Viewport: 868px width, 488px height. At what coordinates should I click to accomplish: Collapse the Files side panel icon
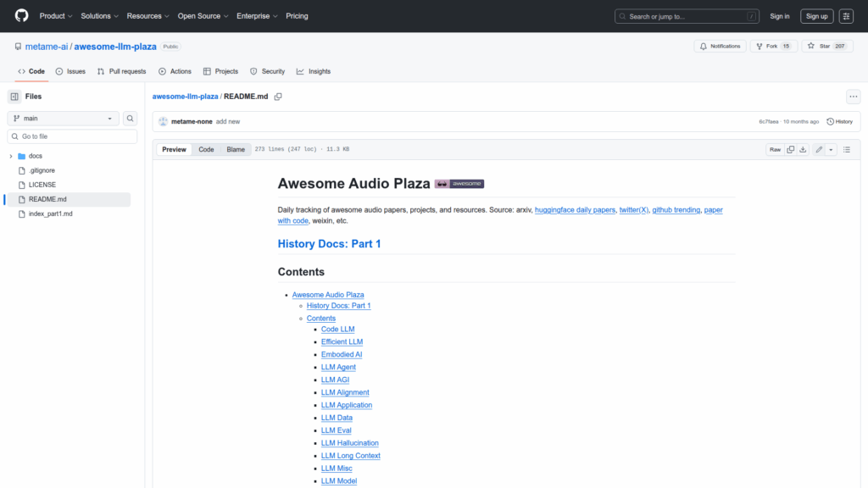(x=14, y=97)
